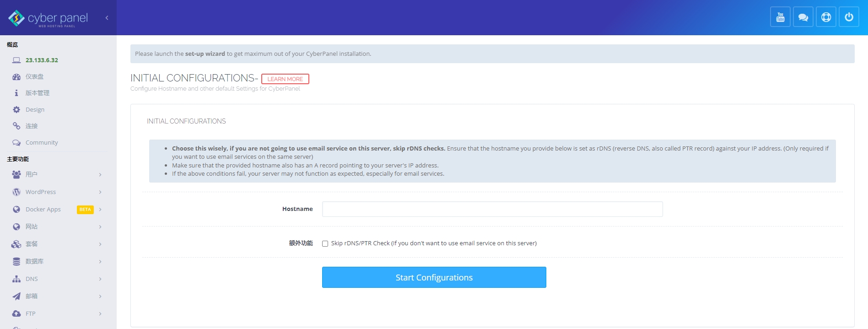
Task: Expand the 网站 menu chevron
Action: (x=100, y=227)
